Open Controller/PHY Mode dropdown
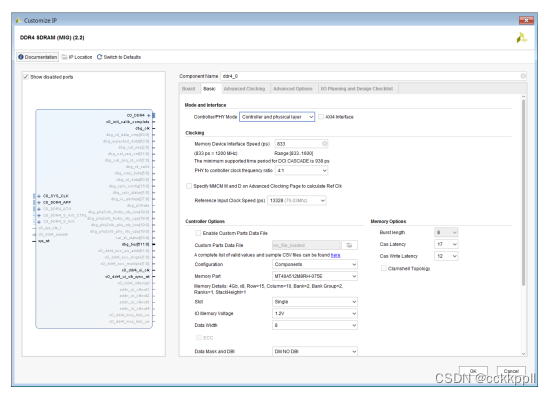The width and height of the screenshot is (551, 395). click(x=277, y=117)
